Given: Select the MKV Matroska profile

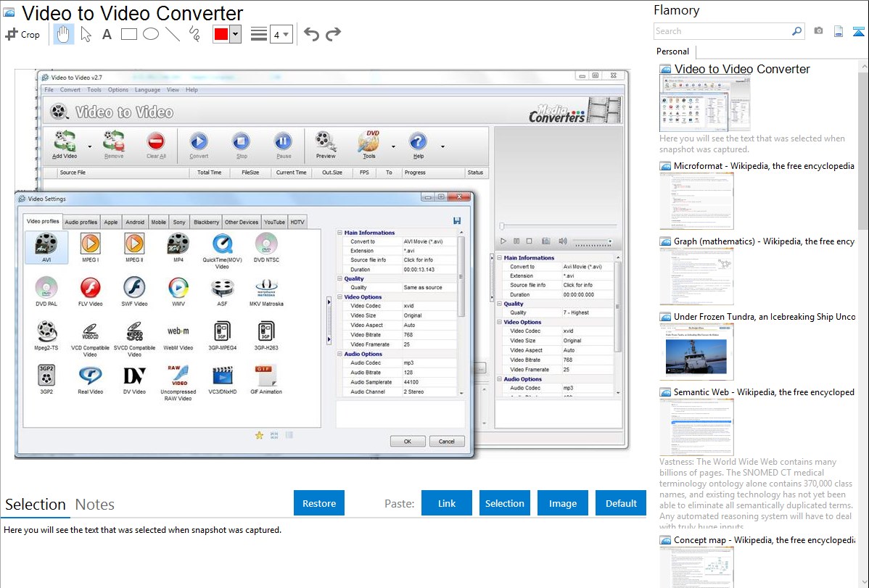Looking at the screenshot, I should click(266, 291).
